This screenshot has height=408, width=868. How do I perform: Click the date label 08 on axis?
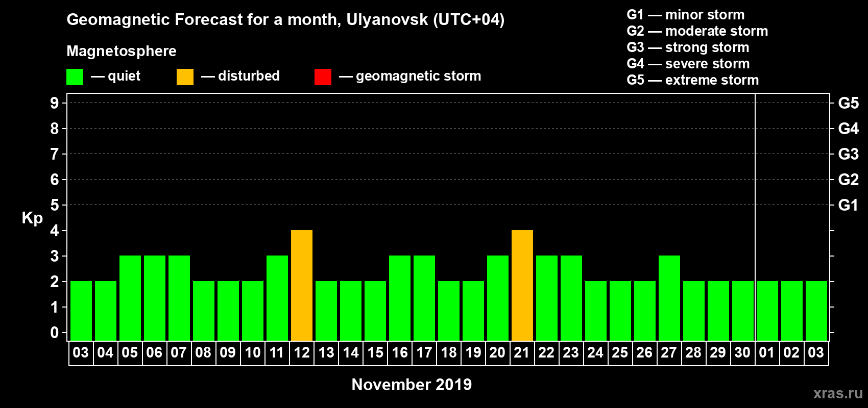pyautogui.click(x=203, y=352)
